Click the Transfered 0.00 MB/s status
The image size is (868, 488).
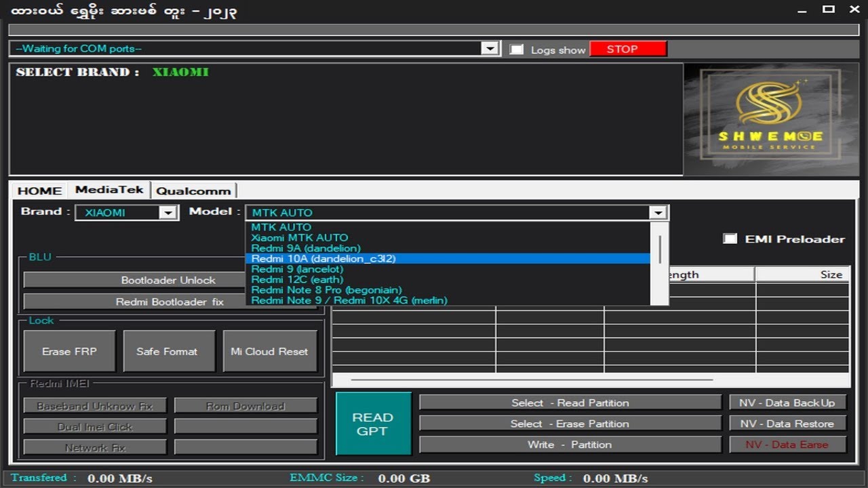point(81,478)
